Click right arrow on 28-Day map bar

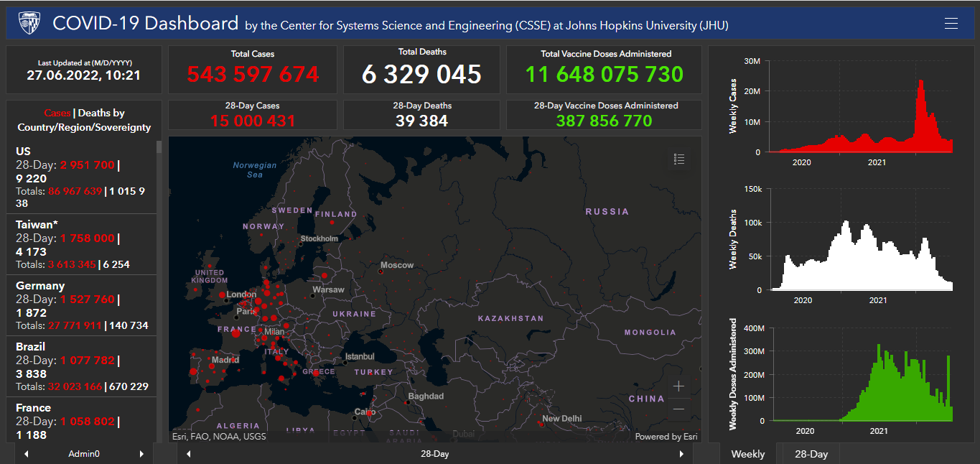pos(681,454)
